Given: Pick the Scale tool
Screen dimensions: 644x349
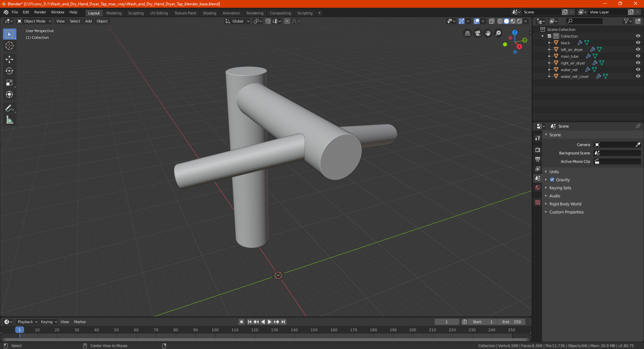Looking at the screenshot, I should (9, 83).
